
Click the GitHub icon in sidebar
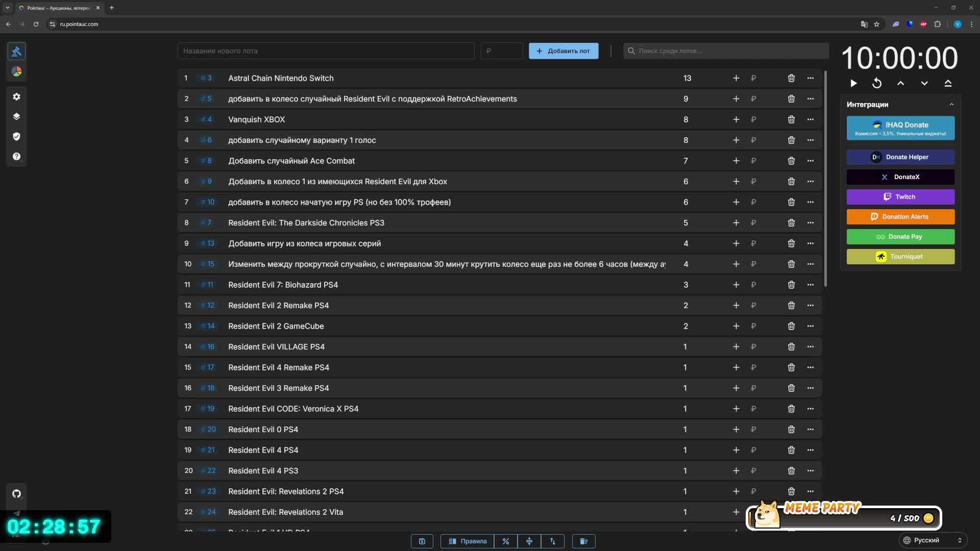point(16,494)
